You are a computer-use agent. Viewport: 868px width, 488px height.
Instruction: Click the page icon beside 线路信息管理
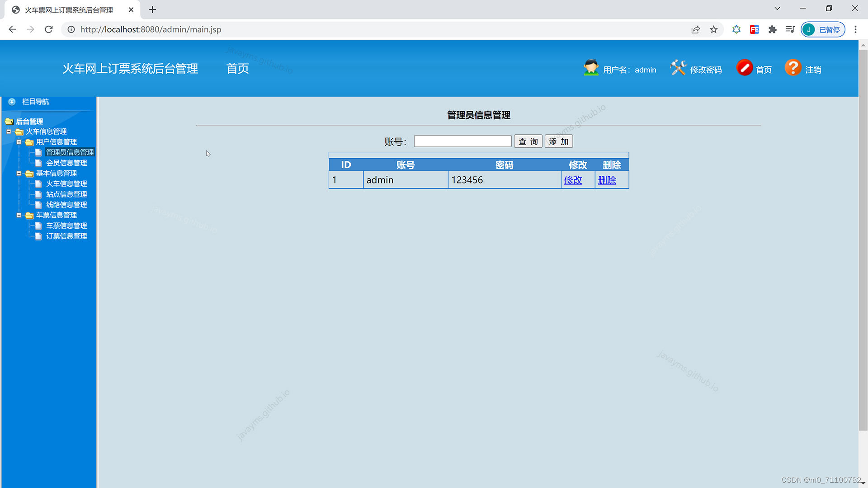38,205
